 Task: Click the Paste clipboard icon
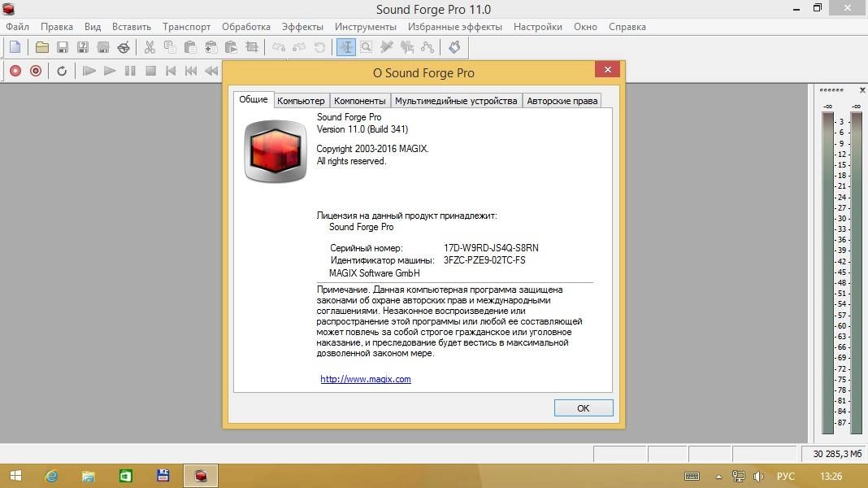point(190,47)
